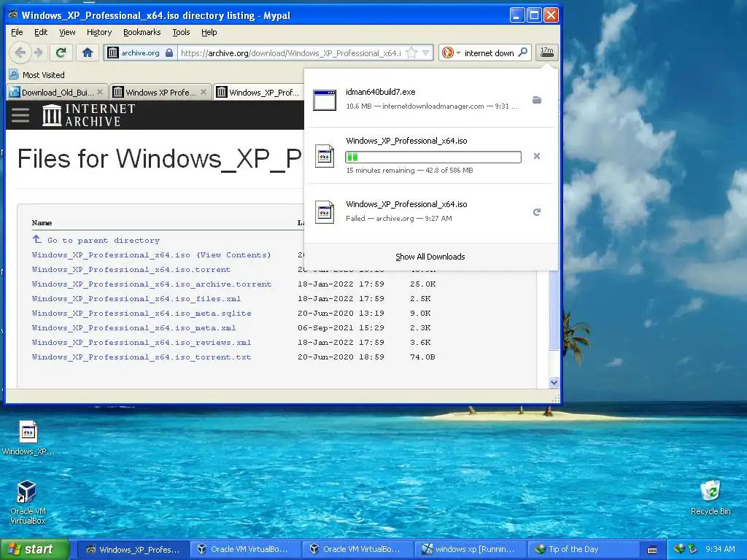
Task: Open the iso_torrent.txt link
Action: (x=142, y=357)
